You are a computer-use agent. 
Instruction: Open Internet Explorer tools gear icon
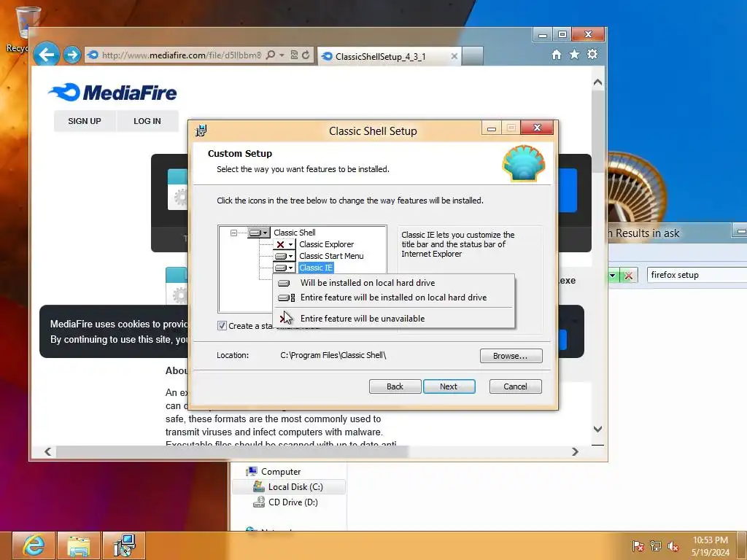point(592,54)
